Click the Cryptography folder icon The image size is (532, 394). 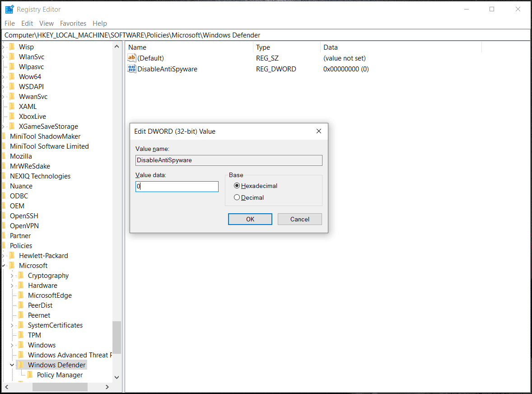21,275
